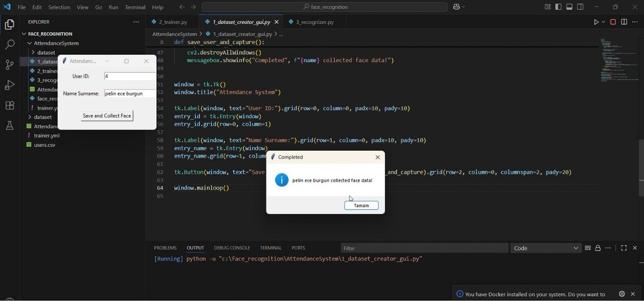Run the Python file with play button

[x=596, y=22]
